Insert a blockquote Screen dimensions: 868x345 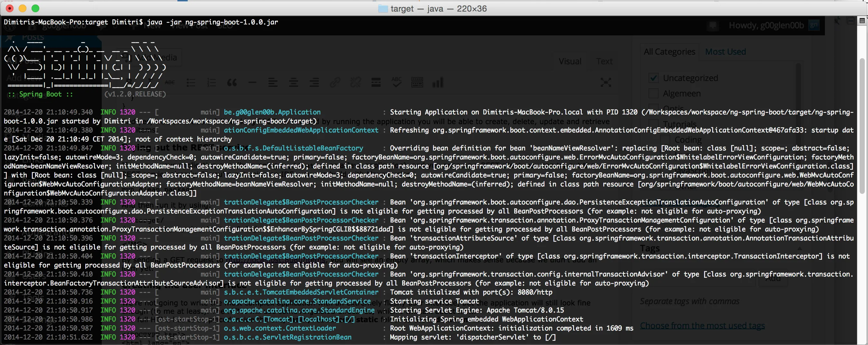click(x=232, y=82)
